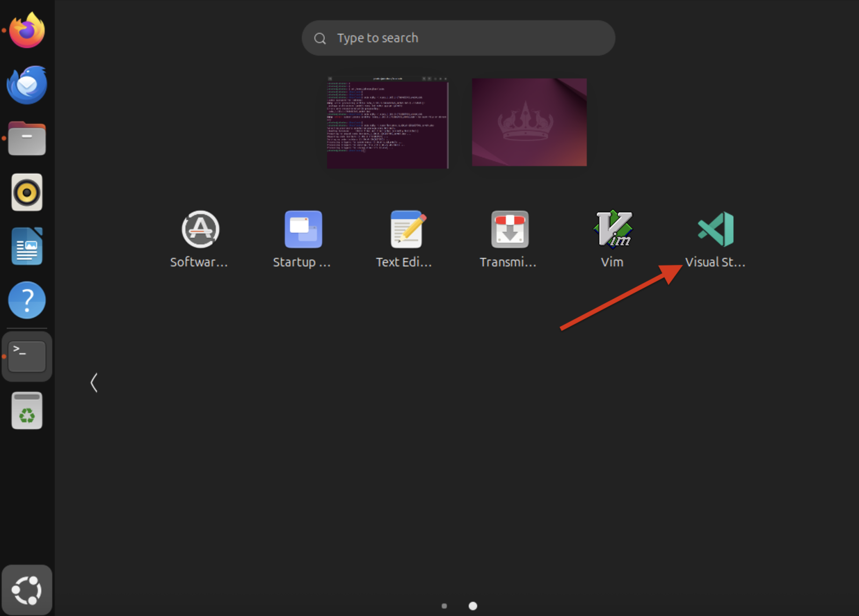Open the Trash in dock
This screenshot has height=616, width=859.
click(27, 410)
